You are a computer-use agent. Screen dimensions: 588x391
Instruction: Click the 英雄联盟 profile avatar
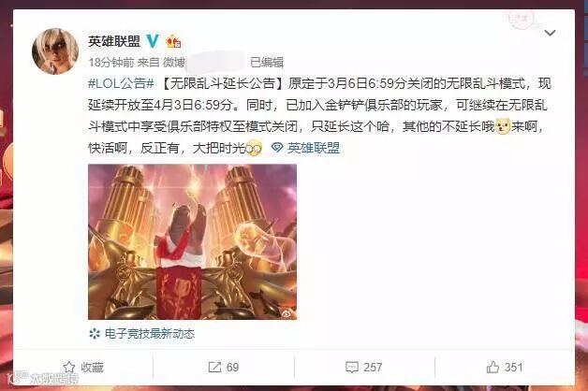click(55, 51)
